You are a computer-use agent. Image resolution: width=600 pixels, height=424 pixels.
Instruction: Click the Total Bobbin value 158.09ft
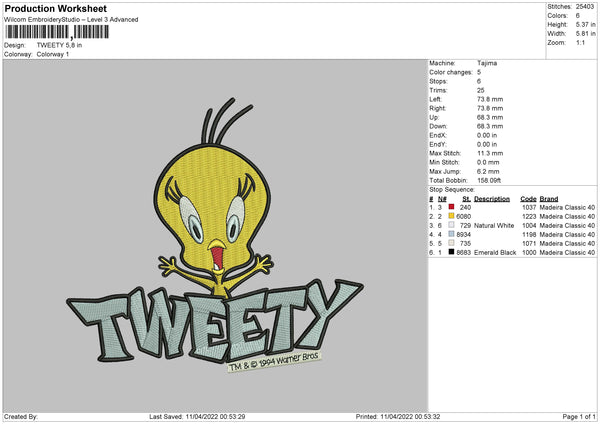pos(489,181)
